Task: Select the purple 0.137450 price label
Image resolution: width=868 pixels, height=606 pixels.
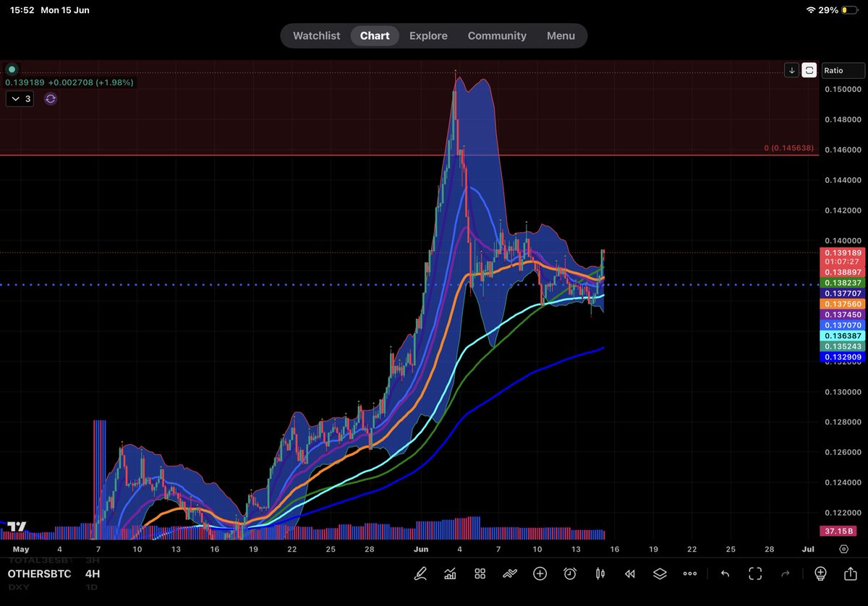Action: point(841,315)
